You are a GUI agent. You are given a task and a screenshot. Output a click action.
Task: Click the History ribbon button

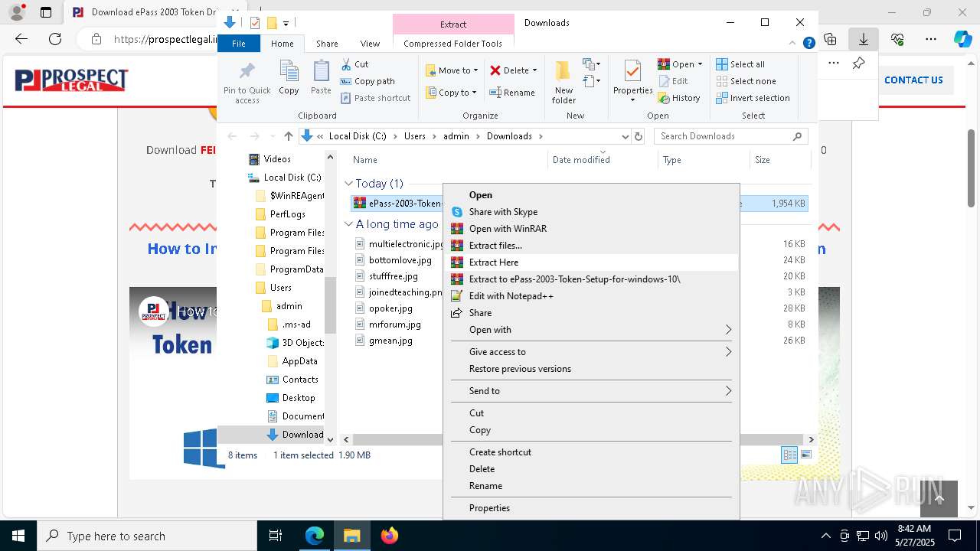[679, 98]
